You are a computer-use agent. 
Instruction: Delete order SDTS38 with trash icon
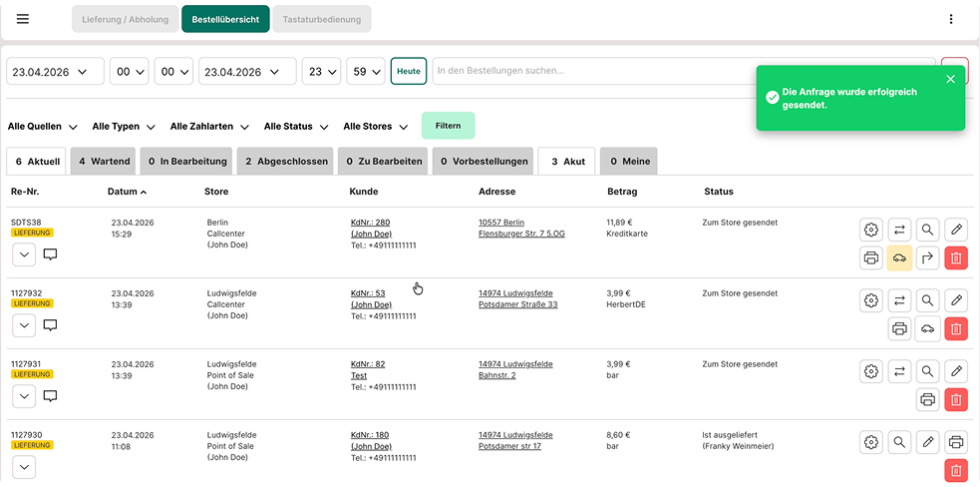tap(956, 257)
